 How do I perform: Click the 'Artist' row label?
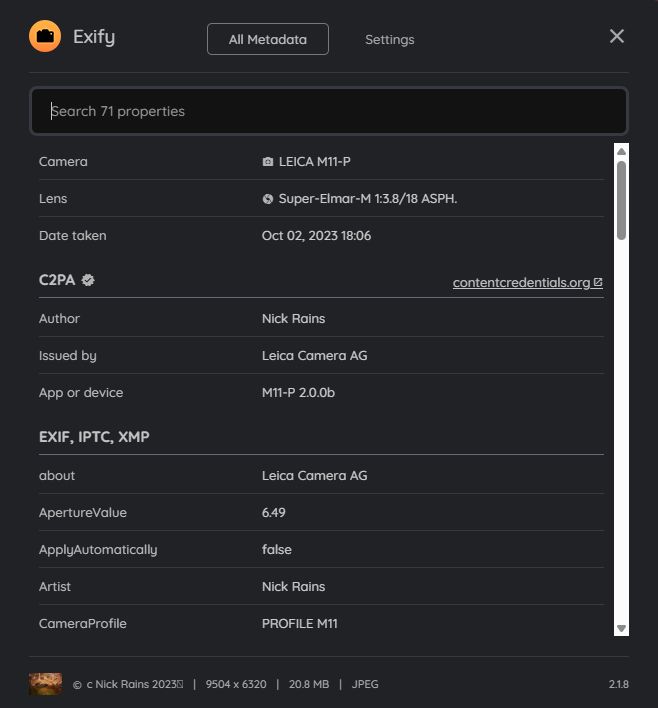(55, 587)
